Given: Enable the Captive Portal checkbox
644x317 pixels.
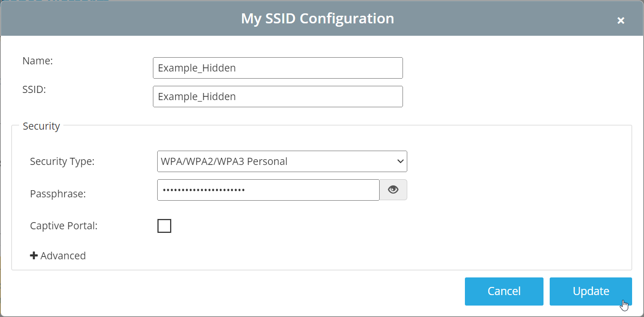Looking at the screenshot, I should point(164,226).
